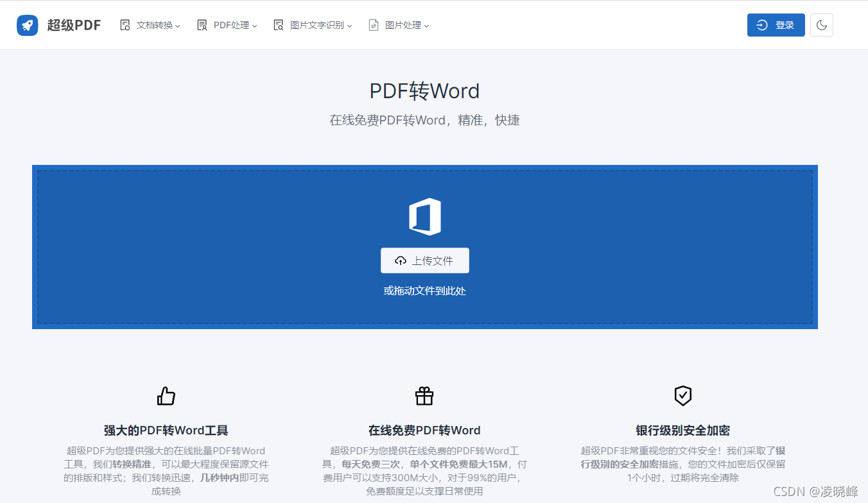Click the 登录 login button

tap(776, 25)
